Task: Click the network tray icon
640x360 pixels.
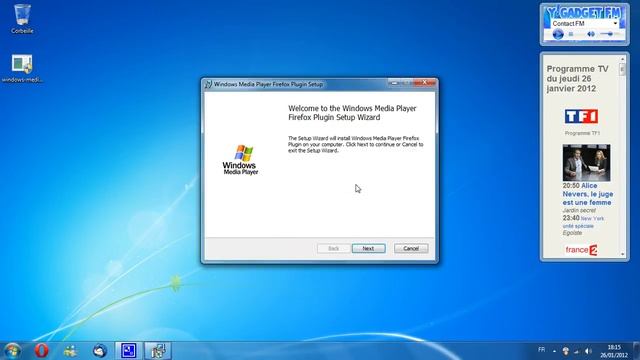Action: pos(577,351)
